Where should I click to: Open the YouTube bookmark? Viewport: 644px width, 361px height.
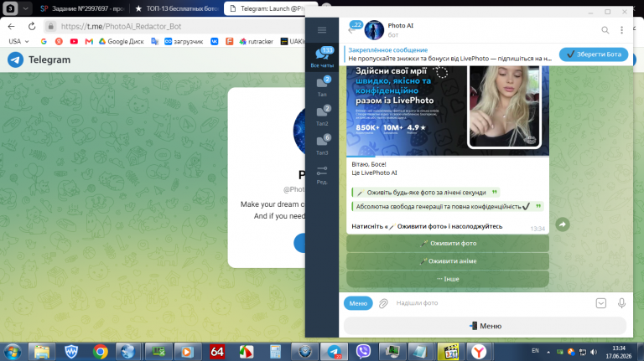point(74,41)
